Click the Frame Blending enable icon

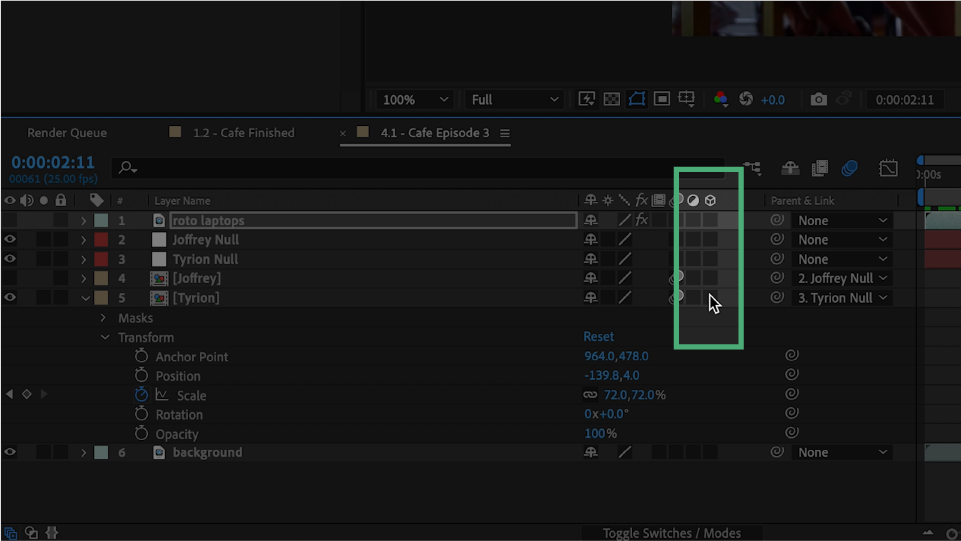[x=820, y=169]
